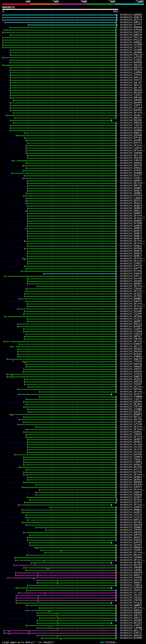Image resolution: width=146 pixels, height=644 pixels.
Task: Click the cyan alignment bar of UniRef100_Q0H635
Action: coord(80,274)
